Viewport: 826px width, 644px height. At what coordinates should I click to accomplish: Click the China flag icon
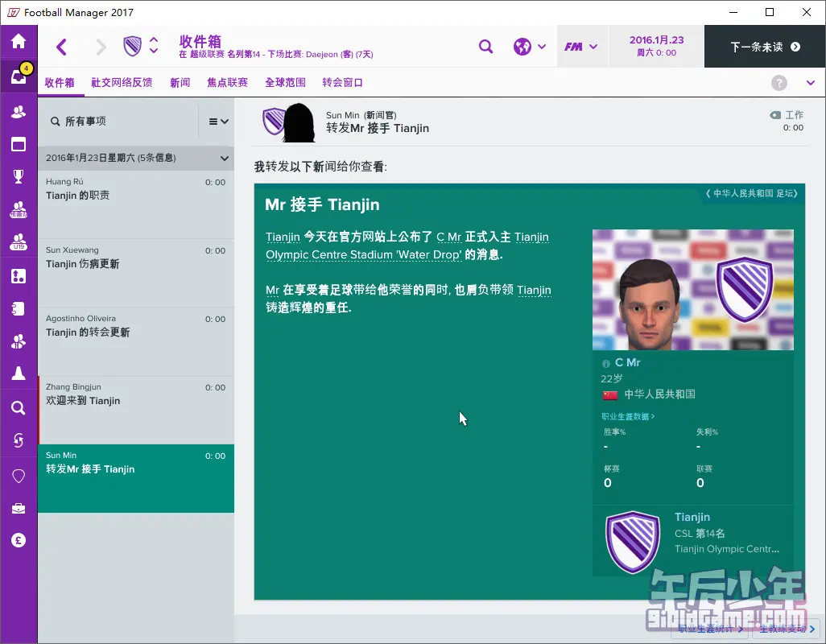tap(610, 394)
